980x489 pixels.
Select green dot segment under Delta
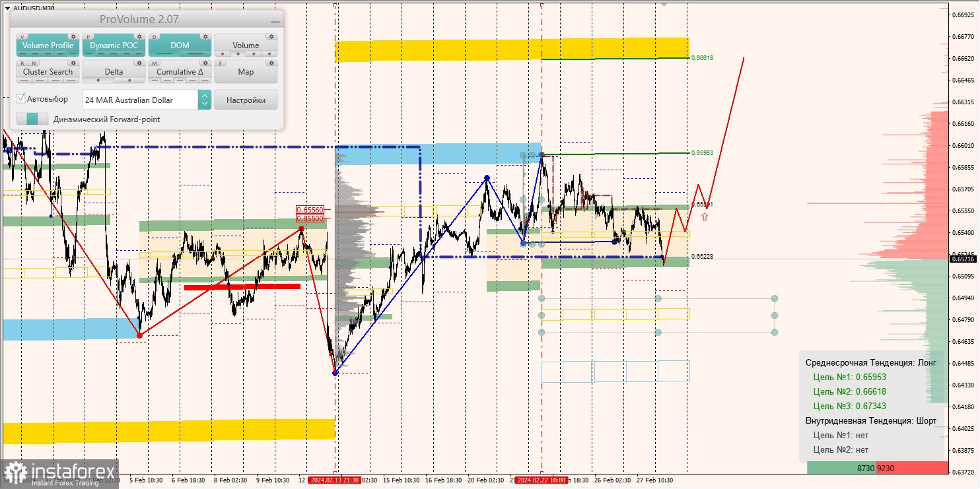click(99, 80)
